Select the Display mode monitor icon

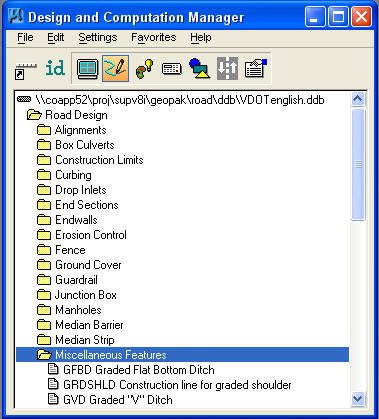point(87,69)
